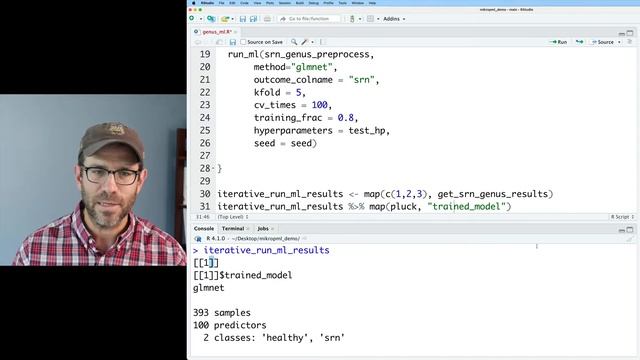Click the '100 predictors' console line
This screenshot has width=640, height=360.
click(229, 325)
